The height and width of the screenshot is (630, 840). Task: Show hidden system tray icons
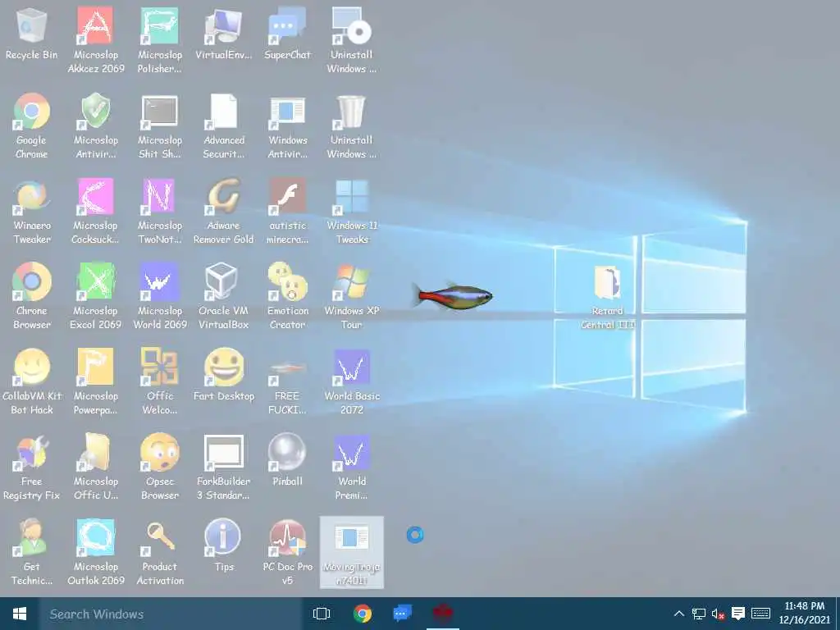[x=678, y=614]
